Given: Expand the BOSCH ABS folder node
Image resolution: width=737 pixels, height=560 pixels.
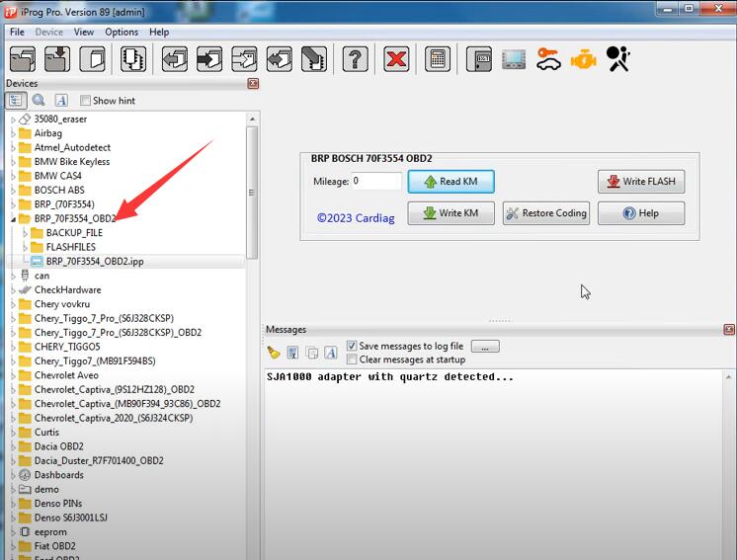Looking at the screenshot, I should 13,191.
